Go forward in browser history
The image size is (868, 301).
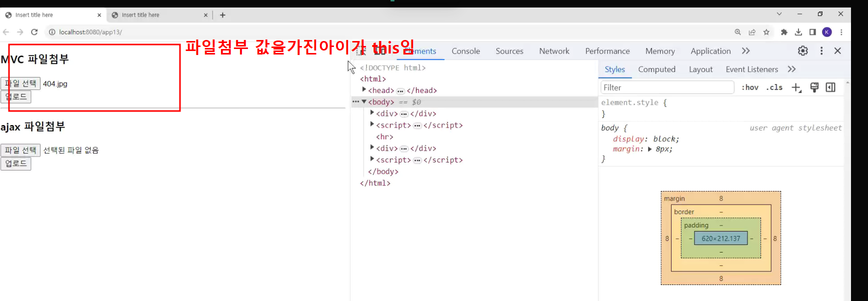tap(20, 32)
